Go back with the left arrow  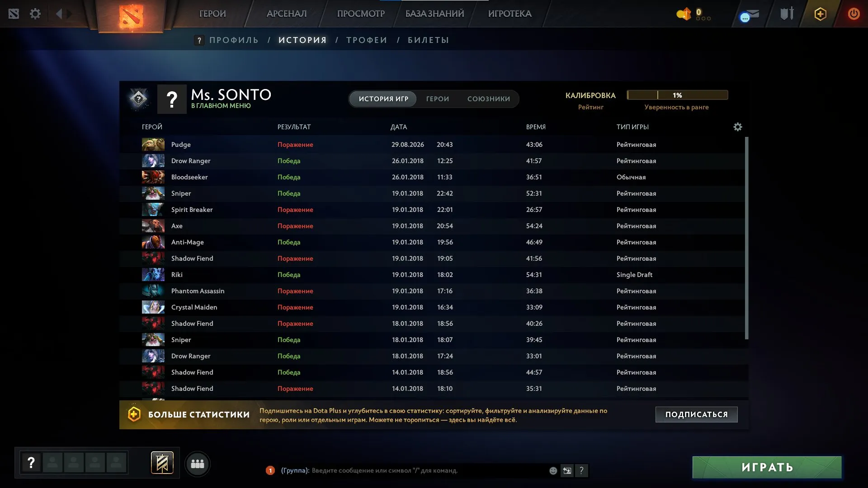point(59,14)
